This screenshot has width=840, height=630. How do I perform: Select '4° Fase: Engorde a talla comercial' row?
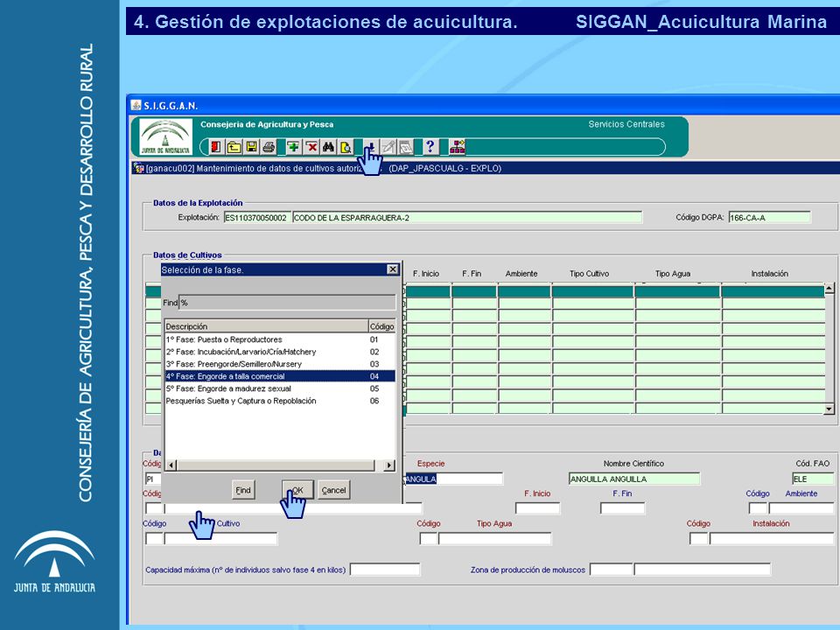tap(280, 376)
